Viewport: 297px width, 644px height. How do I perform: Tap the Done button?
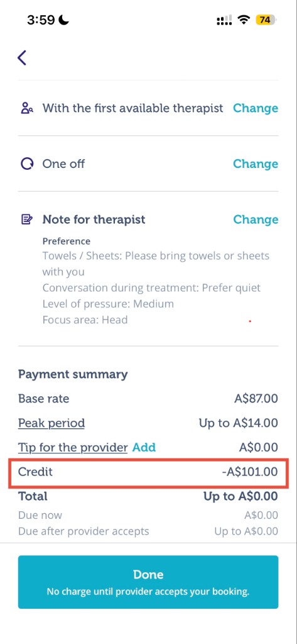pos(148,582)
